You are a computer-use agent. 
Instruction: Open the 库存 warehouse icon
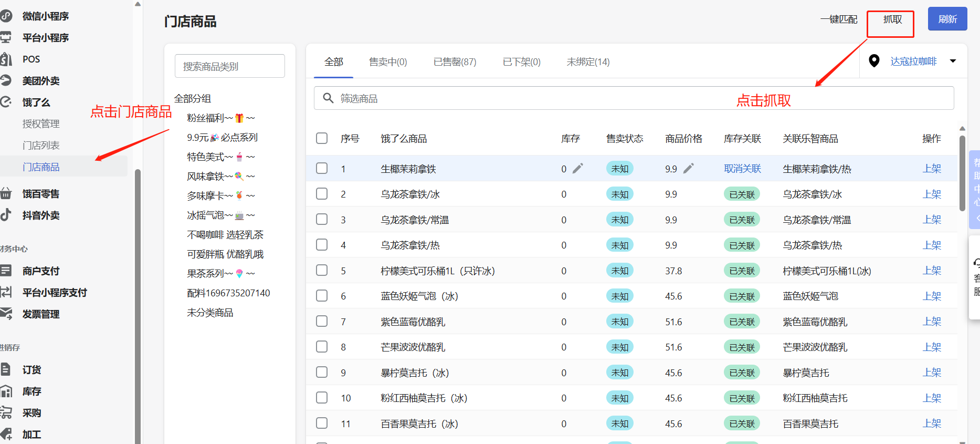(x=6, y=391)
